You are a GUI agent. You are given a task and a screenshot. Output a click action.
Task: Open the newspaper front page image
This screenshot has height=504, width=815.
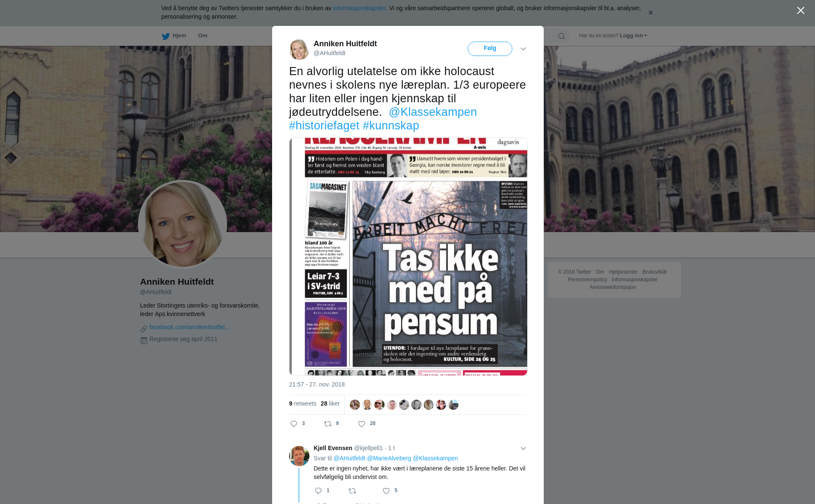click(408, 257)
